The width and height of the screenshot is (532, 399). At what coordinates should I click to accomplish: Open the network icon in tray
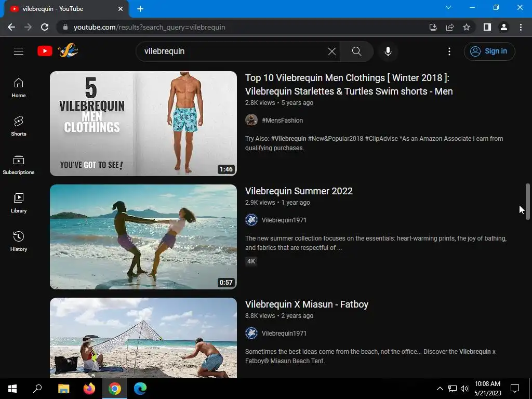click(453, 389)
